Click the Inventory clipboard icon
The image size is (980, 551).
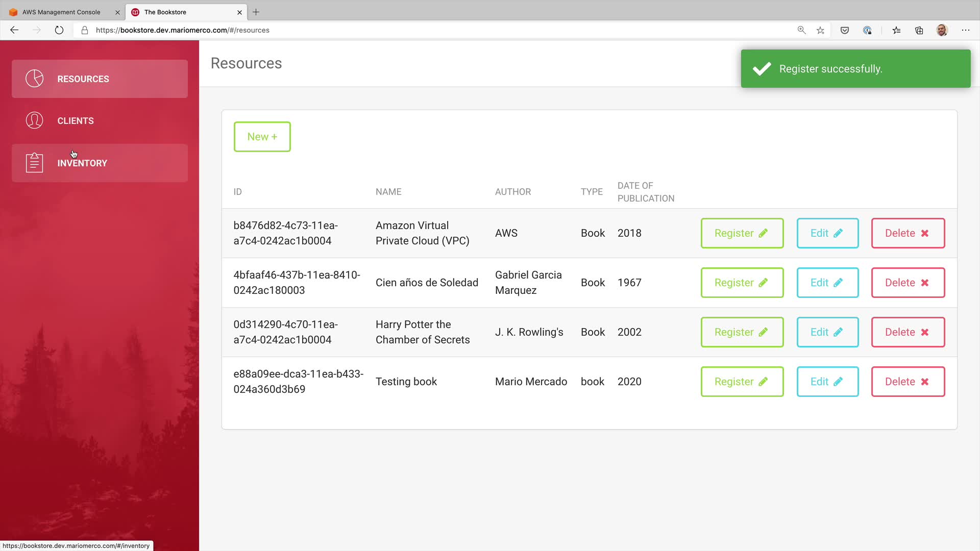coord(34,163)
